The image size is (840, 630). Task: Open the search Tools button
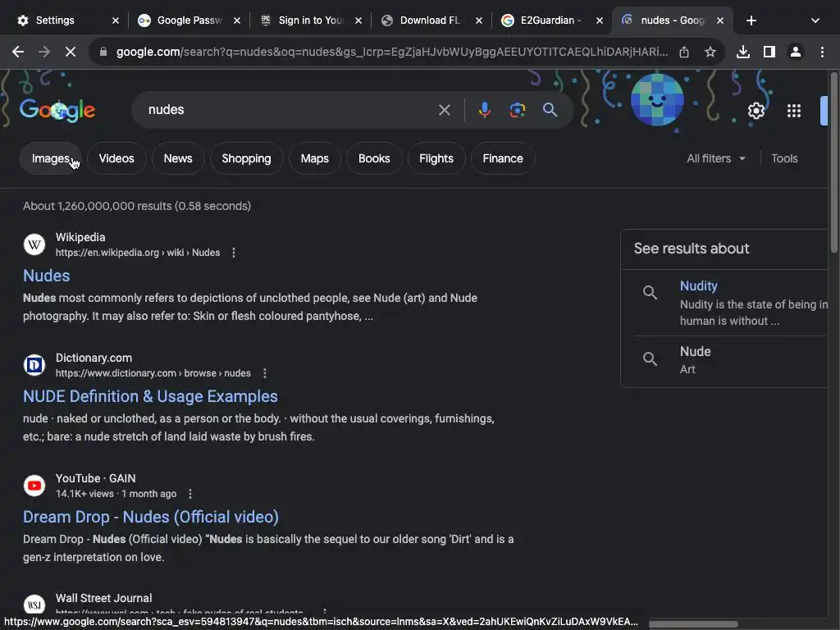pyautogui.click(x=784, y=158)
